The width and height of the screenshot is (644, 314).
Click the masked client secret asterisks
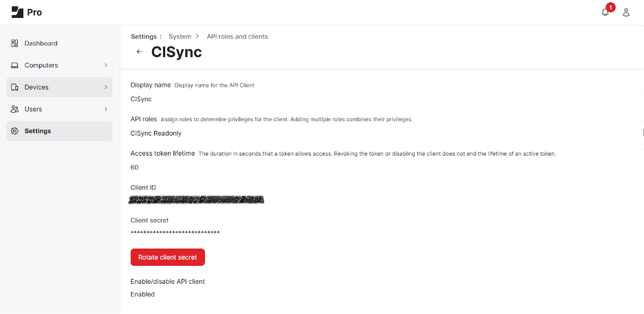[175, 233]
